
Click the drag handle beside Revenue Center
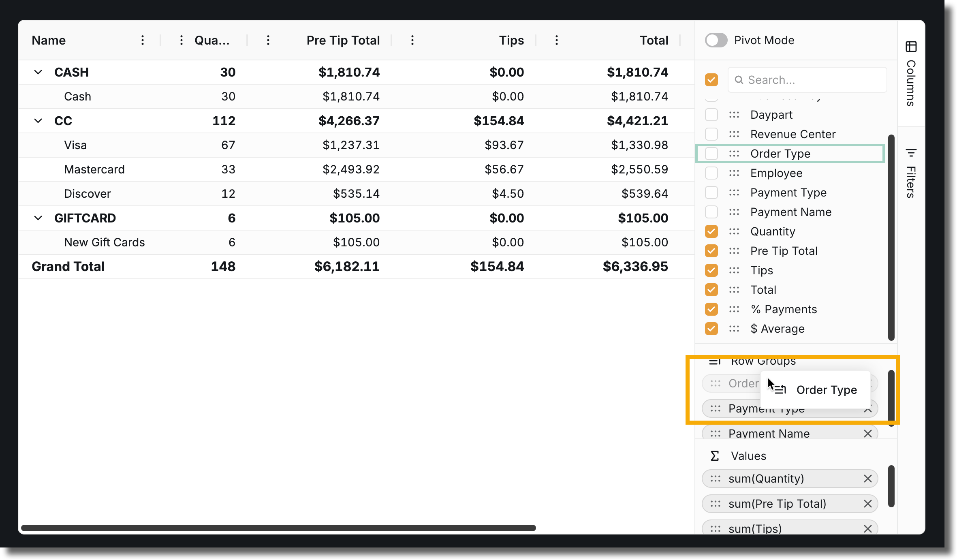[x=734, y=134]
